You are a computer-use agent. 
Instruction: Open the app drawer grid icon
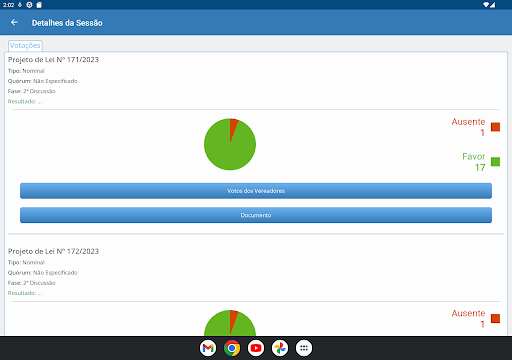pos(304,348)
